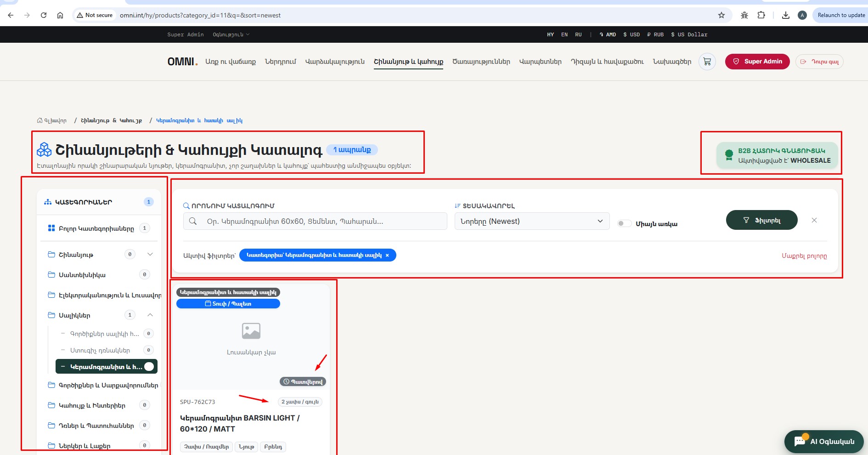Choose $ USD currency
Image resolution: width=868 pixels, height=455 pixels.
pyautogui.click(x=631, y=34)
